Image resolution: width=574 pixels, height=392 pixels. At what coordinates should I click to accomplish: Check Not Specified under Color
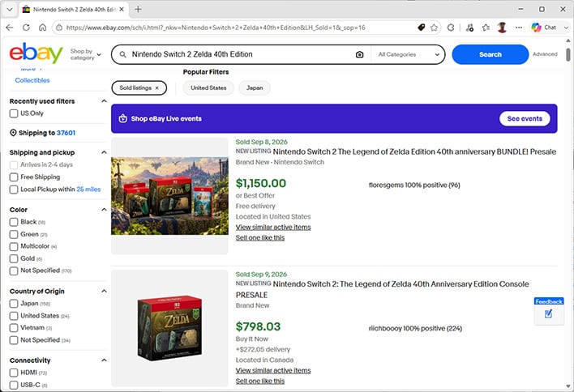click(14, 271)
